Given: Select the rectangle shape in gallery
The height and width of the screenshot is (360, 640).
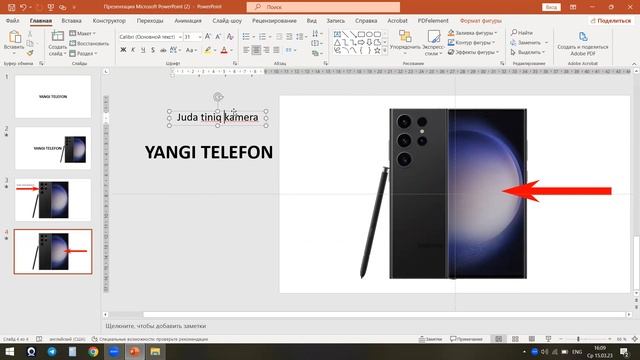Looking at the screenshot, I should [x=361, y=34].
